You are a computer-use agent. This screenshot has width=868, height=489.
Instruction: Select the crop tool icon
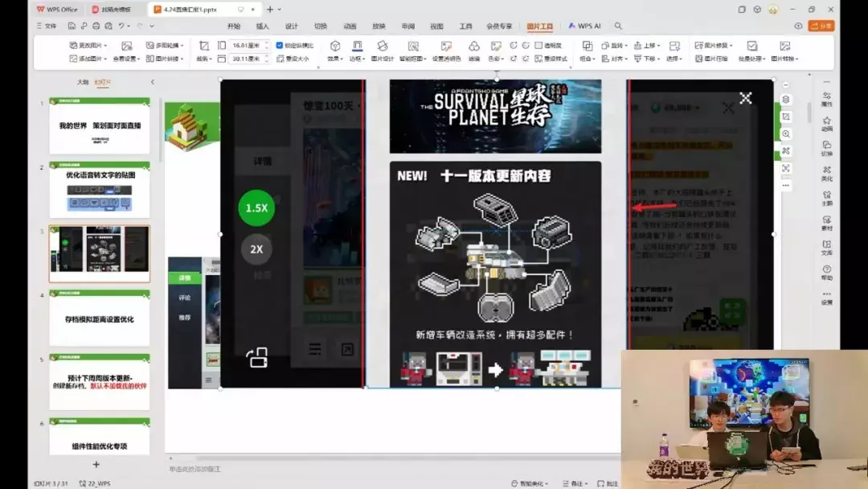coord(203,46)
